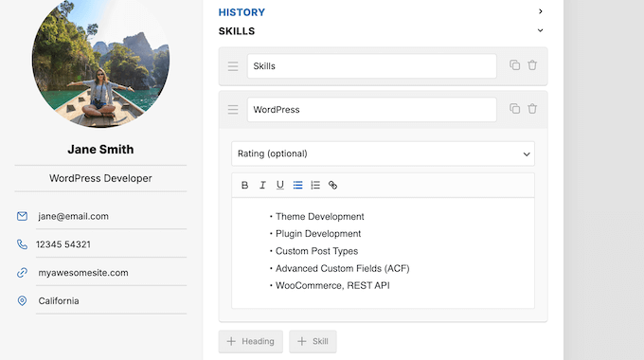Click the website link icon
The image size is (644, 360).
click(x=22, y=273)
